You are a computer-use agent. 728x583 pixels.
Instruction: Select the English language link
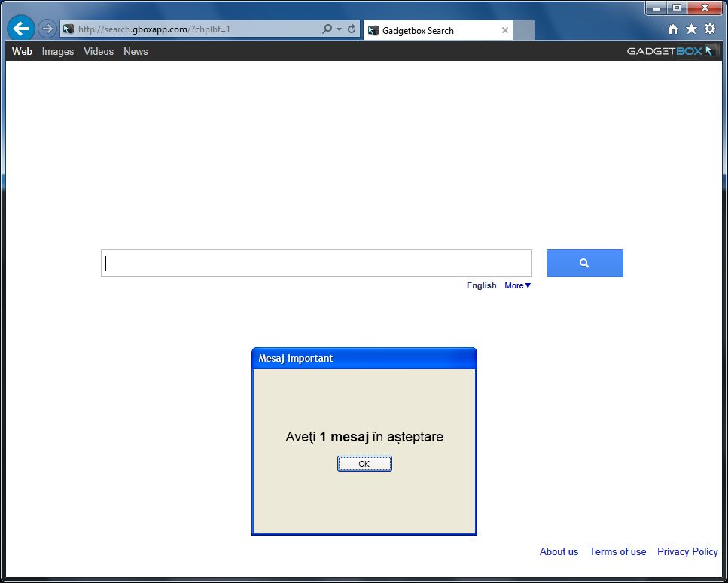tap(482, 285)
